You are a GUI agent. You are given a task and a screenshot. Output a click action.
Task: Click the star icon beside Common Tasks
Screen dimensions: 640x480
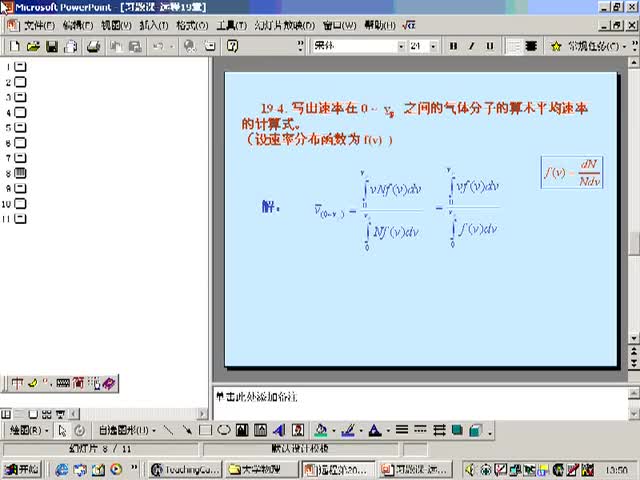(556, 47)
